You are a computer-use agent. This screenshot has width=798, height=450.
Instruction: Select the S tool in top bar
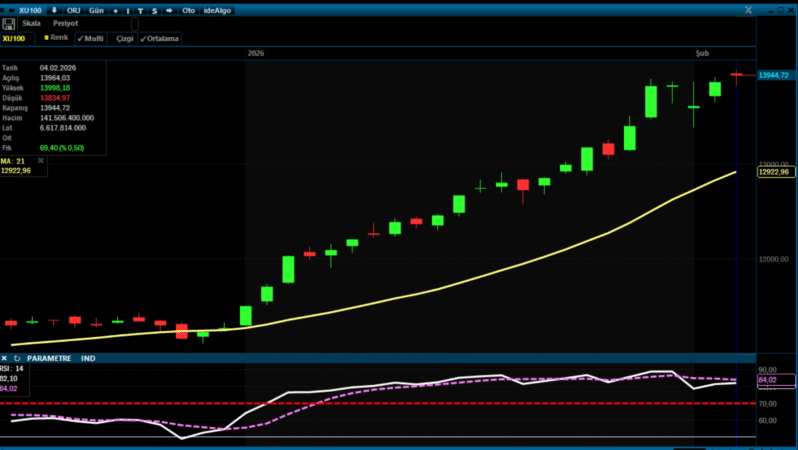click(154, 11)
